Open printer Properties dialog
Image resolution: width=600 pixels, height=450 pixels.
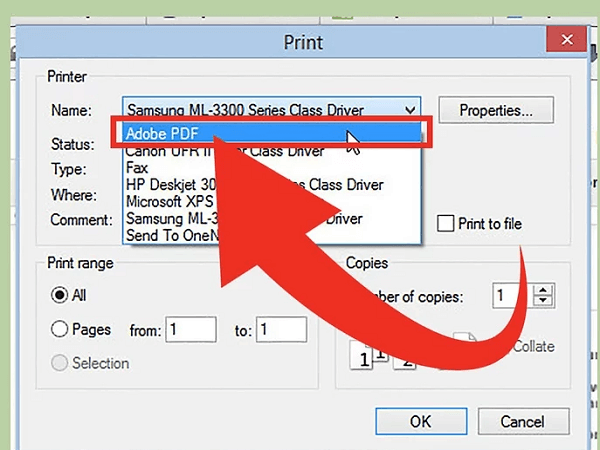coord(507,110)
